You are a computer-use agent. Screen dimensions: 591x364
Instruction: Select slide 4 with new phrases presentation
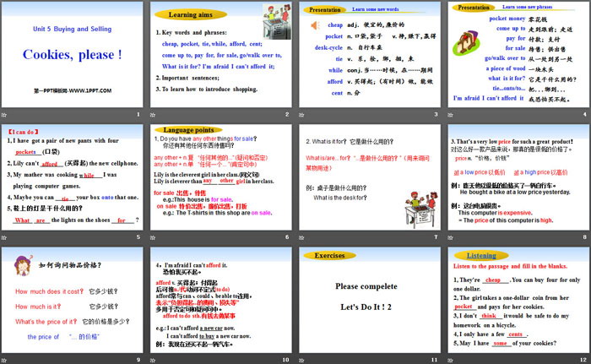pyautogui.click(x=518, y=54)
